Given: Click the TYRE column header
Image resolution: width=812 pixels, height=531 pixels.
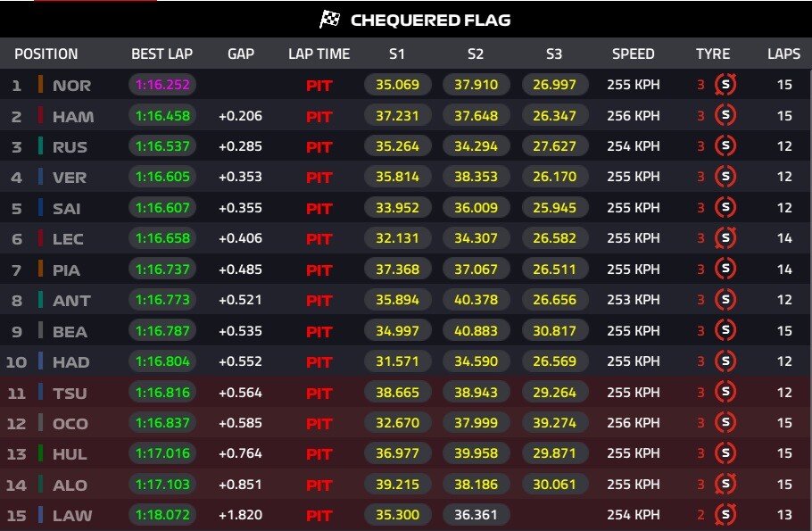Looking at the screenshot, I should coord(713,54).
